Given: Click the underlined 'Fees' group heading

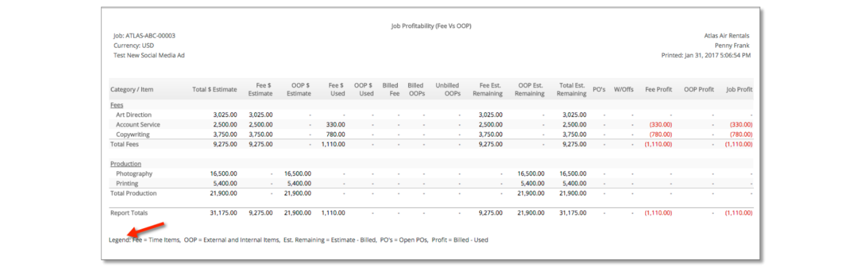Looking at the screenshot, I should 116,105.
